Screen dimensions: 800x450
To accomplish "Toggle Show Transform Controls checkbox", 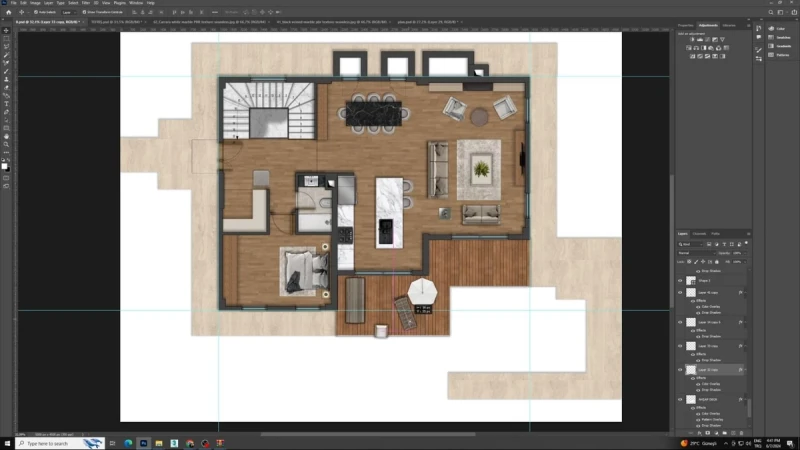I will (x=84, y=12).
